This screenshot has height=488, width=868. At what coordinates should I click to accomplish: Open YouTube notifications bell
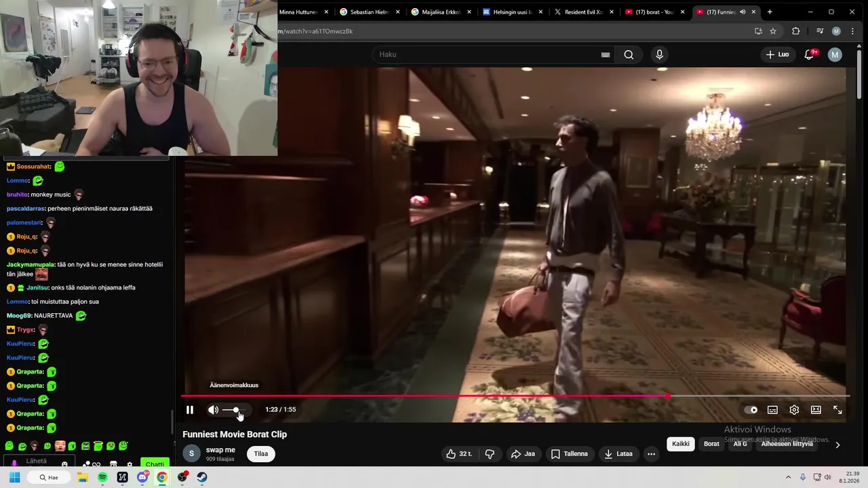(x=809, y=55)
